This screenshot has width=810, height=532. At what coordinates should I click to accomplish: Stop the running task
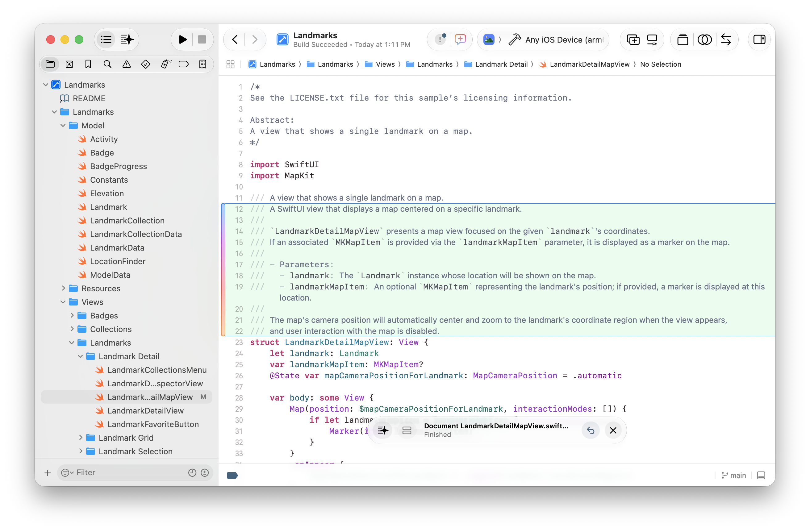coord(202,40)
